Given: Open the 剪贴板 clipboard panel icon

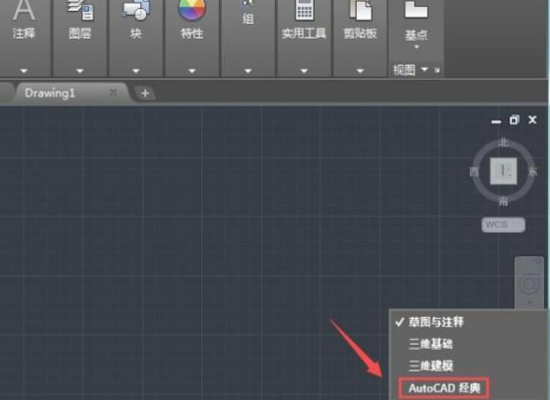Looking at the screenshot, I should click(x=360, y=10).
